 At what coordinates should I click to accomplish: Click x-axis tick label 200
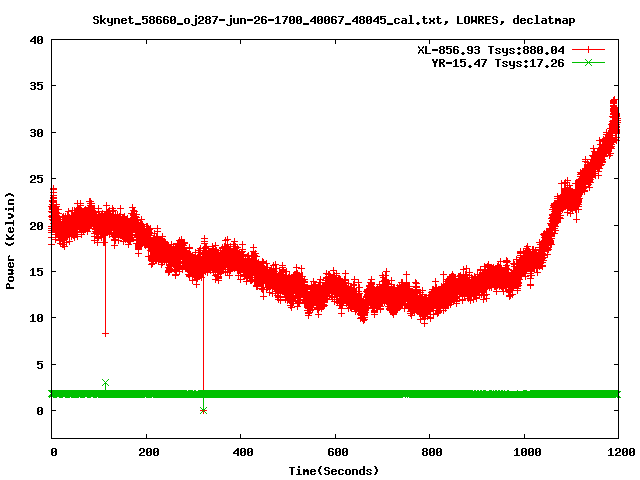148,452
